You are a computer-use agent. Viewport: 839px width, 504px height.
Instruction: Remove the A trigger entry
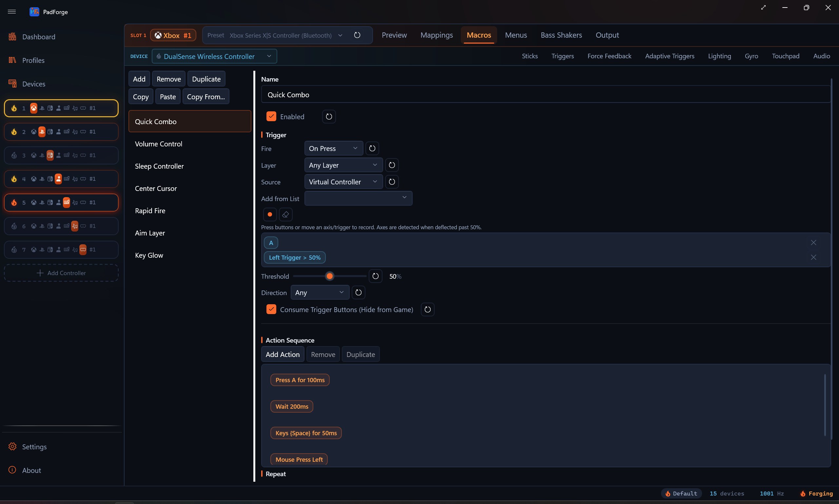point(813,242)
